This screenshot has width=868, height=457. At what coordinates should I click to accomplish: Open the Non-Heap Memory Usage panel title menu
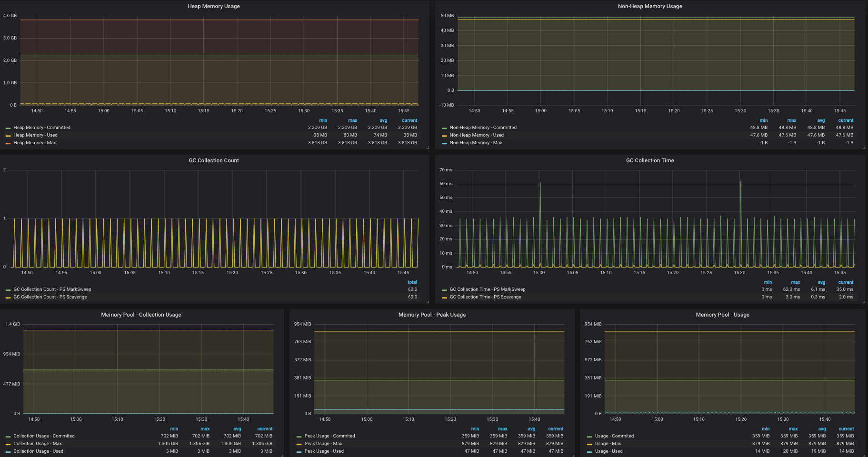tap(650, 6)
